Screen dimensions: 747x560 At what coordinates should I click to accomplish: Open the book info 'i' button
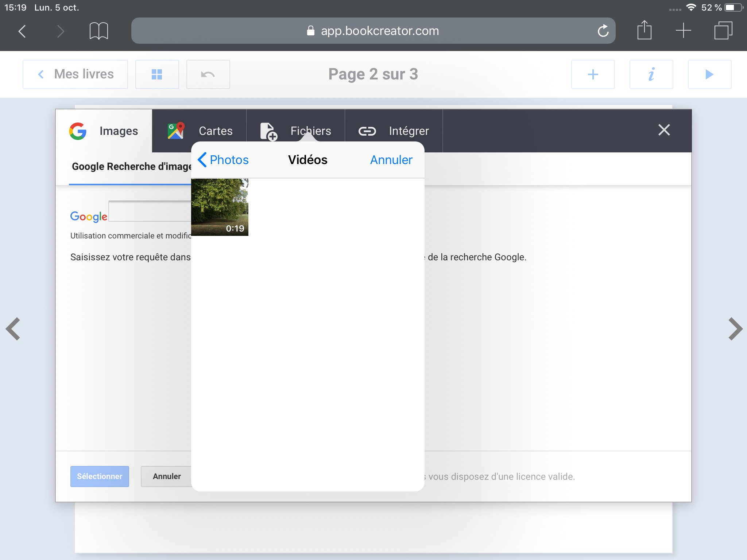tap(651, 74)
